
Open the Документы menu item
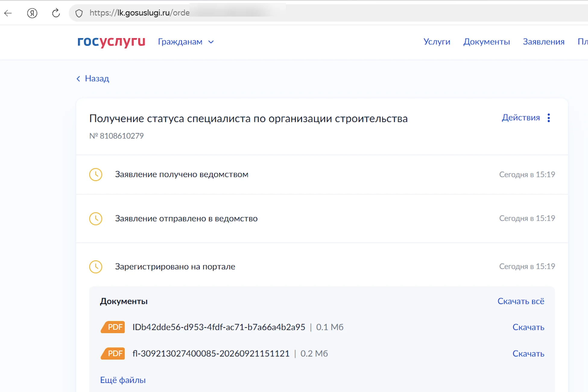click(486, 42)
